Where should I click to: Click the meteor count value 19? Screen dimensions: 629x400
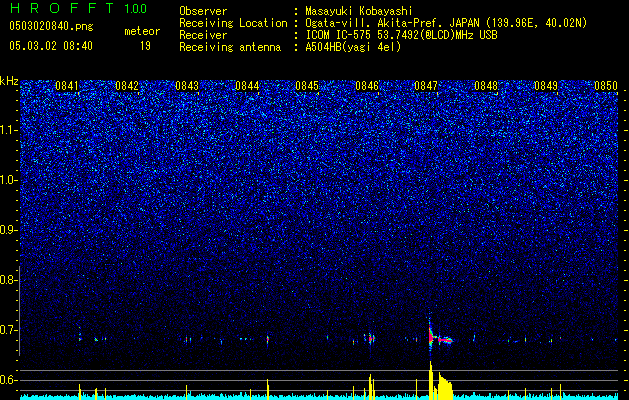coord(145,46)
